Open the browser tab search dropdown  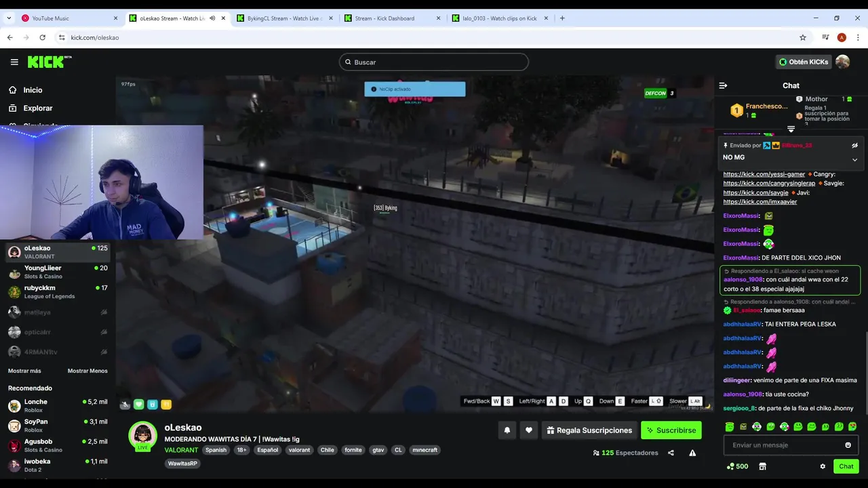[x=8, y=18]
